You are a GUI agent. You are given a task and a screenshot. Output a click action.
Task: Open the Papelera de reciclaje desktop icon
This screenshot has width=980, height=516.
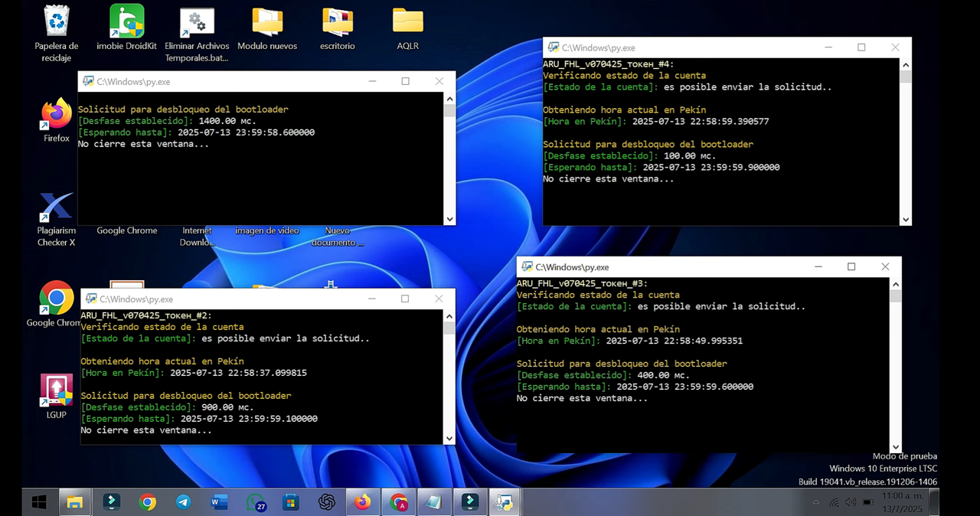(x=57, y=34)
